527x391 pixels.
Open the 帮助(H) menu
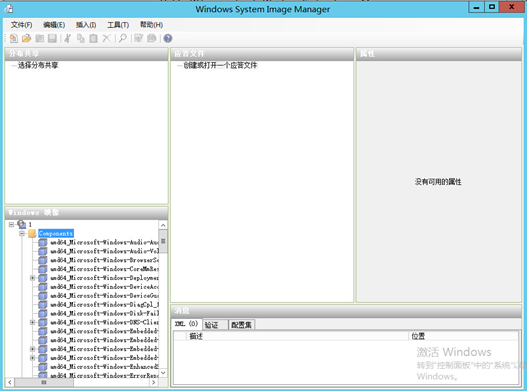(x=151, y=25)
